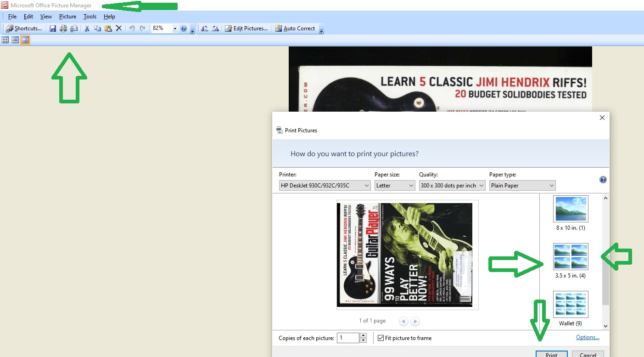Open the File menu
The height and width of the screenshot is (357, 644).
coord(12,17)
